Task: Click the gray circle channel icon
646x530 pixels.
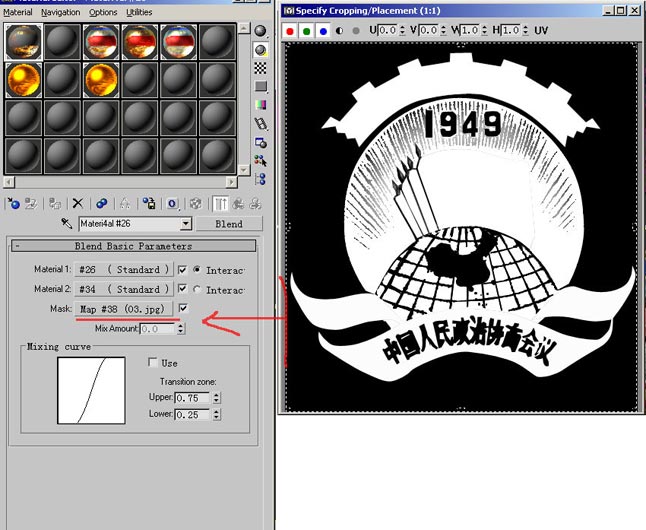Action: pyautogui.click(x=356, y=30)
